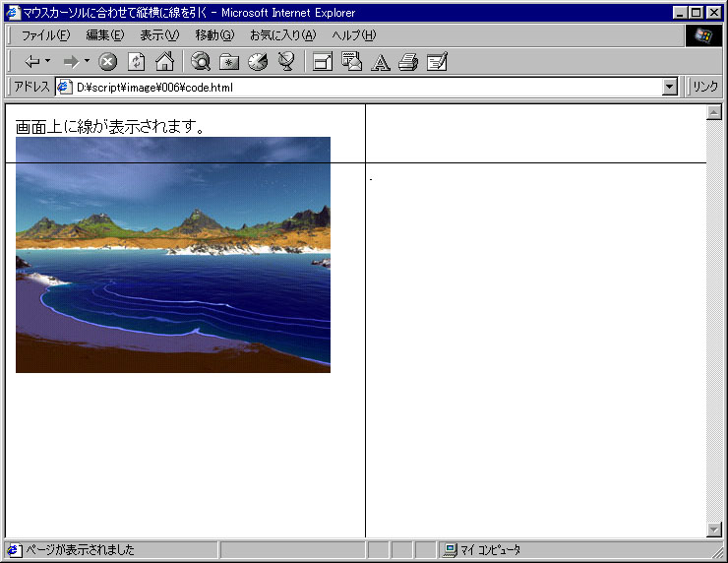Click the Windows logo throbber icon
This screenshot has width=728, height=563.
pos(703,35)
